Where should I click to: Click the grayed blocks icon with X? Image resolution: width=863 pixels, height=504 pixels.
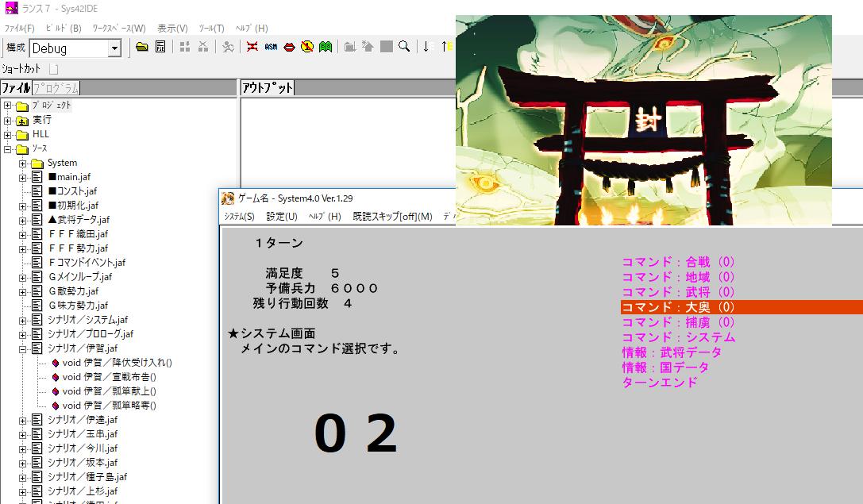[203, 47]
